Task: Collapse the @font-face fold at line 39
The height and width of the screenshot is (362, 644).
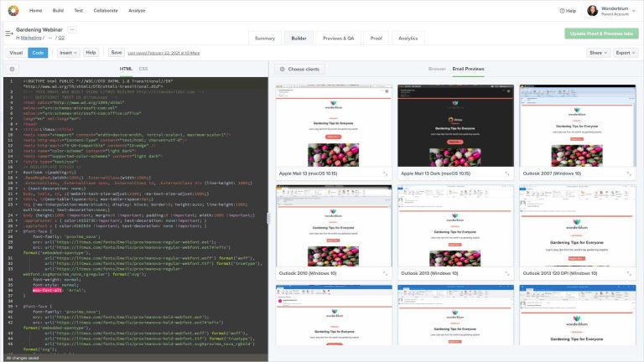Action: pyautogui.click(x=17, y=307)
